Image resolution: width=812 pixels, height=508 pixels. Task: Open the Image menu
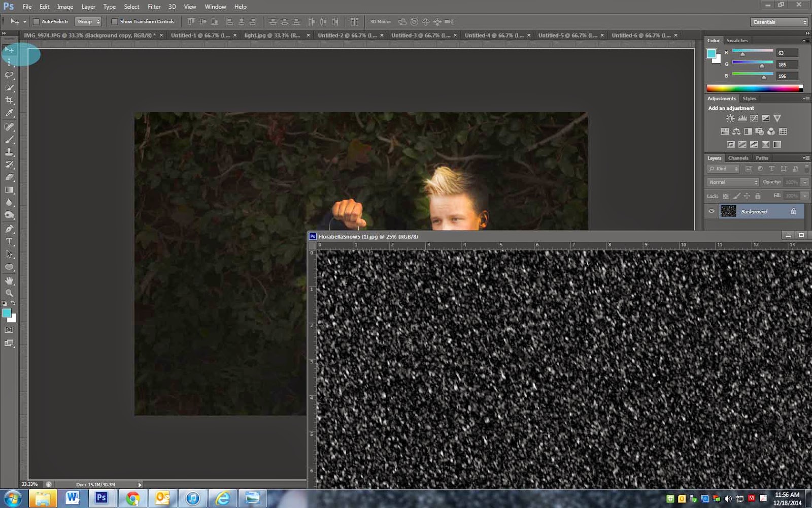[65, 7]
